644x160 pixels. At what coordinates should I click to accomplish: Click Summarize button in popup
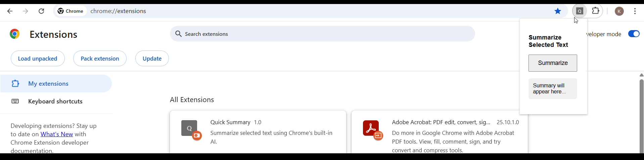click(553, 63)
